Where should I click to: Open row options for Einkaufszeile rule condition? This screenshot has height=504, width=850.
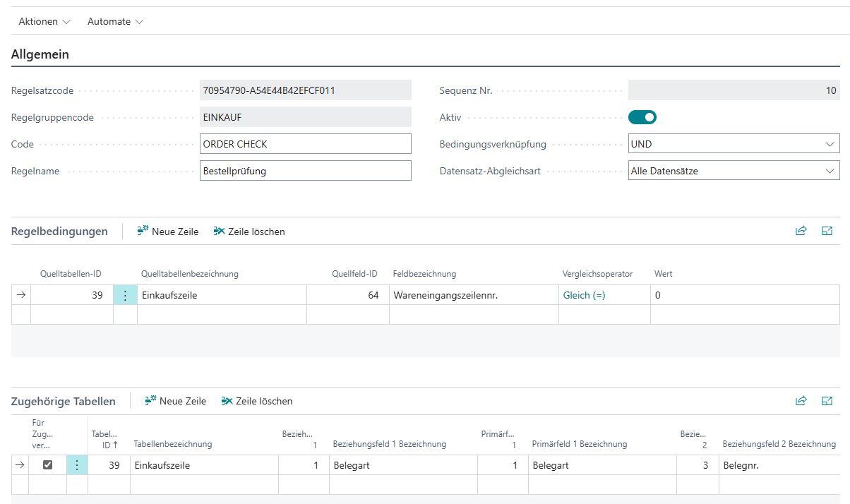[x=125, y=296]
